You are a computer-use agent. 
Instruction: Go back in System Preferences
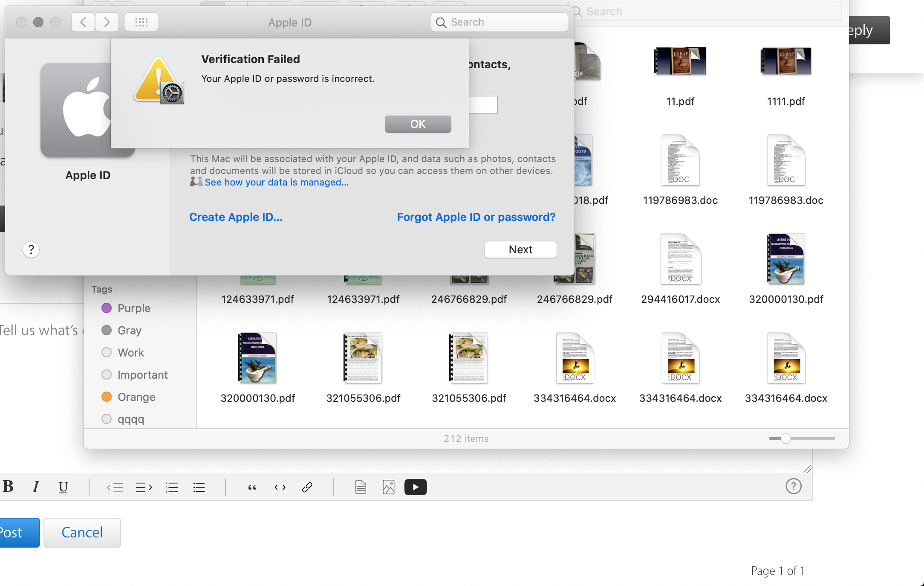point(83,22)
